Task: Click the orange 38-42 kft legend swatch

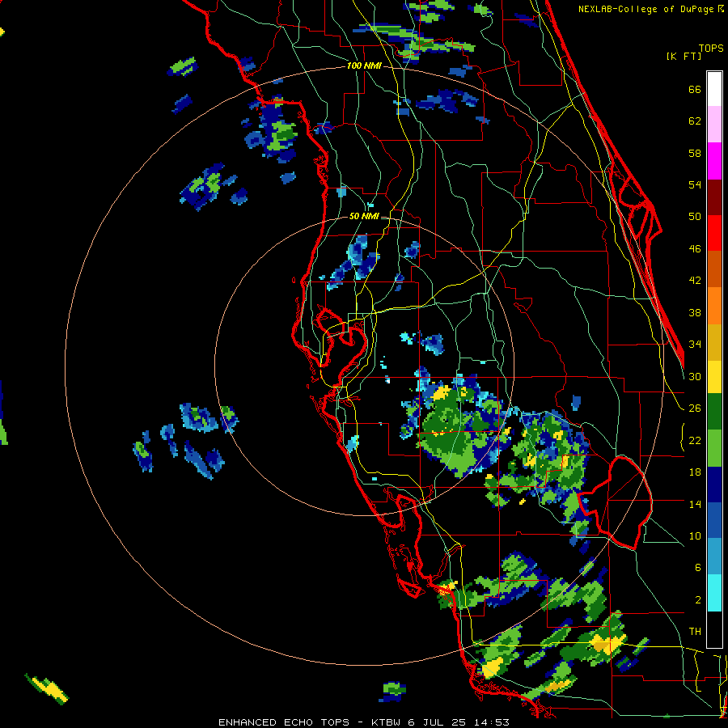Action: coord(714,306)
